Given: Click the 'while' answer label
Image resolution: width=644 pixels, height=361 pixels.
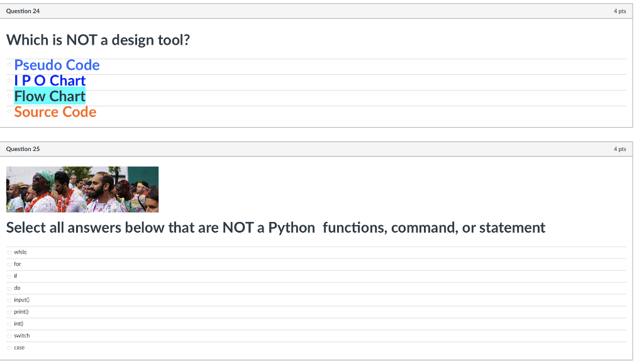Looking at the screenshot, I should point(20,252).
